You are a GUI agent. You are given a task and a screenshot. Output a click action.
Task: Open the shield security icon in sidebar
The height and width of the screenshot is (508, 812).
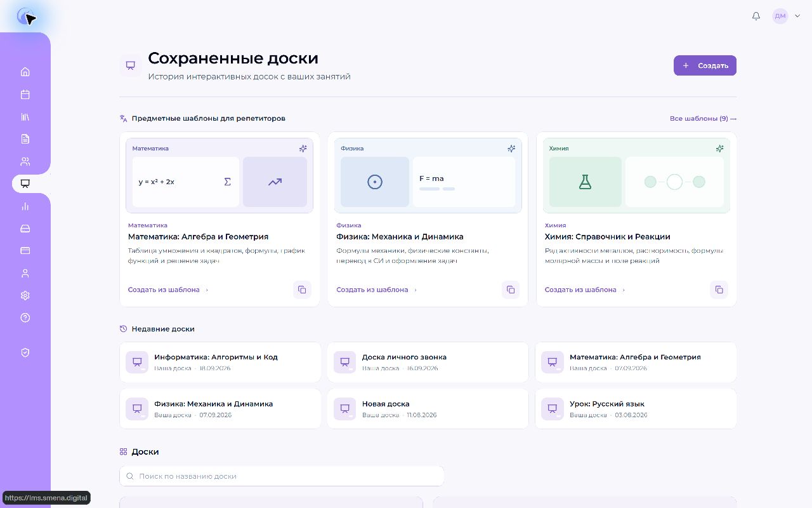click(25, 352)
